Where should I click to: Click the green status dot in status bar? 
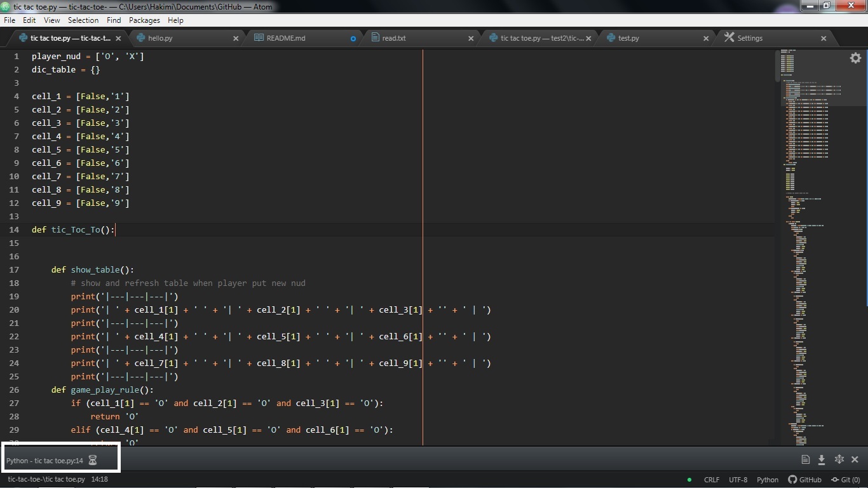coord(689,480)
